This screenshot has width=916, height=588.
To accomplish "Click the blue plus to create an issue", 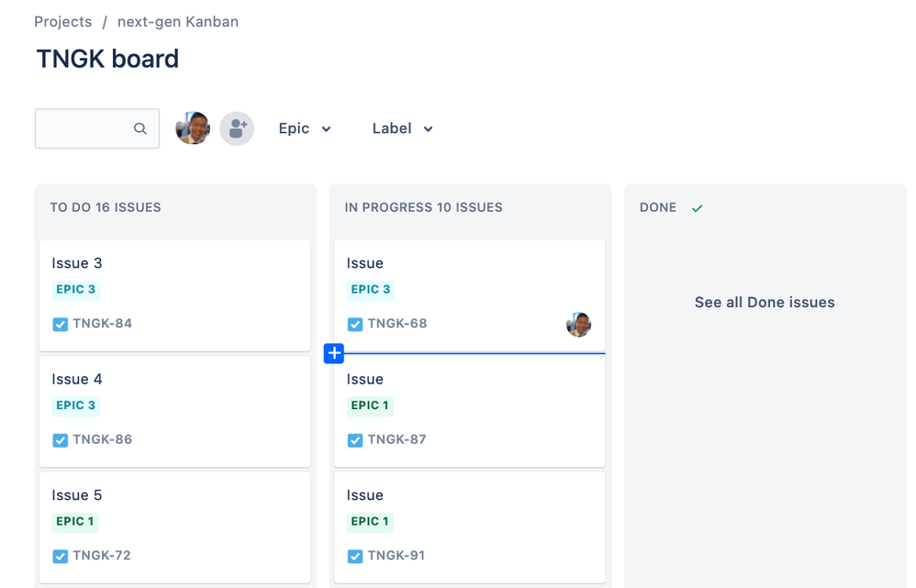I will (x=333, y=353).
